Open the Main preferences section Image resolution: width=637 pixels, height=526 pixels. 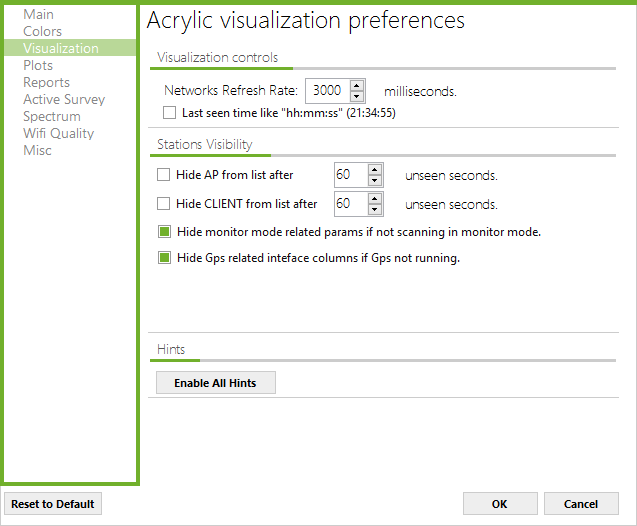point(39,14)
